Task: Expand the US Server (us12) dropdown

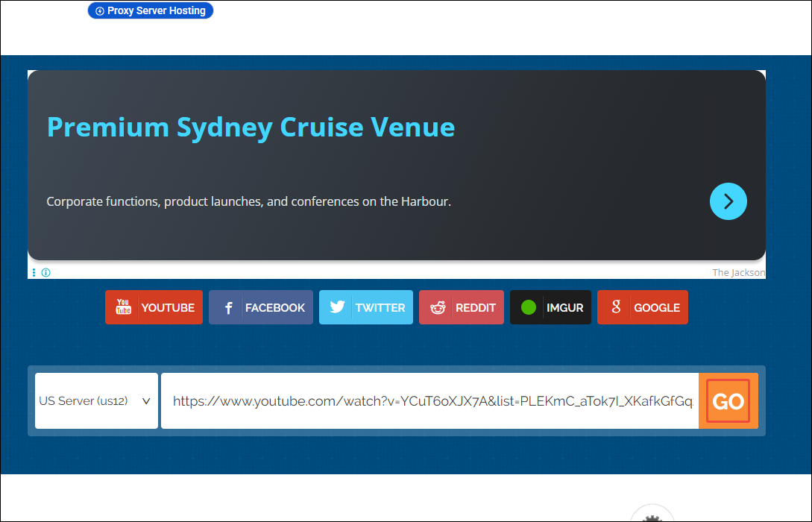Action: [x=96, y=401]
